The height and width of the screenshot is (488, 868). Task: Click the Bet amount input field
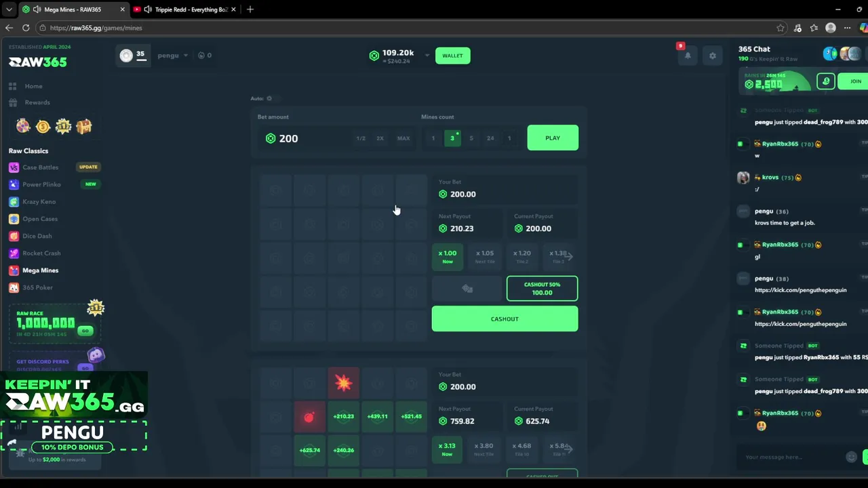307,138
